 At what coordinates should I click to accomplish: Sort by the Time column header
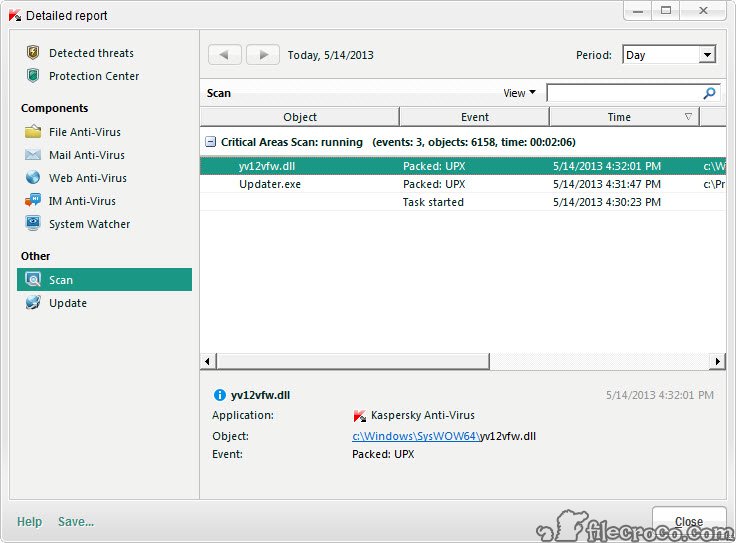click(x=624, y=117)
